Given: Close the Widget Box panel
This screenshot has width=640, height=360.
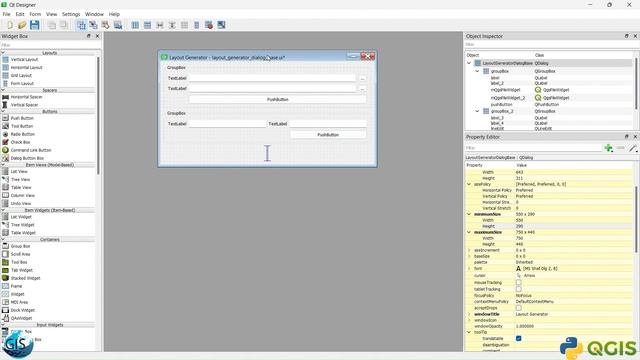Looking at the screenshot, I should point(97,36).
